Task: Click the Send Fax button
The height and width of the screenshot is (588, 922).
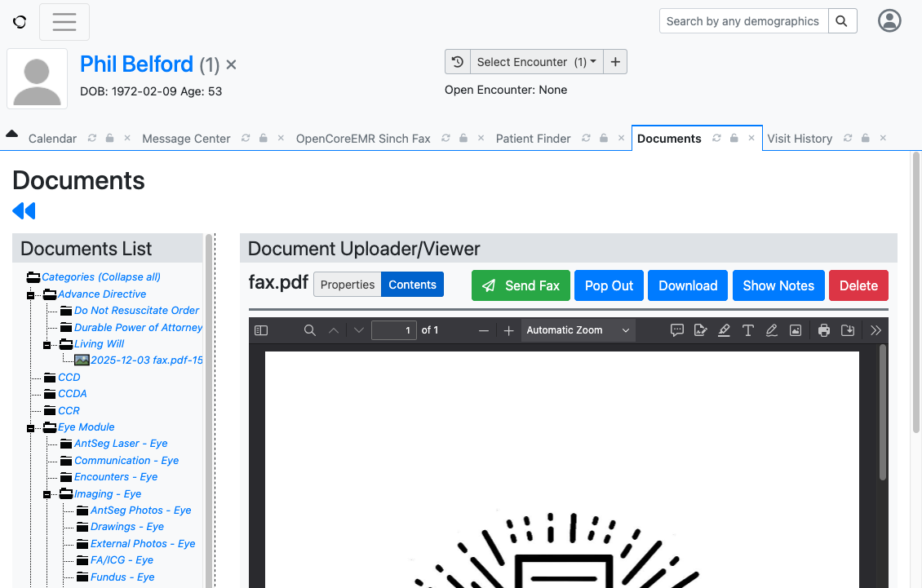Action: [x=521, y=285]
